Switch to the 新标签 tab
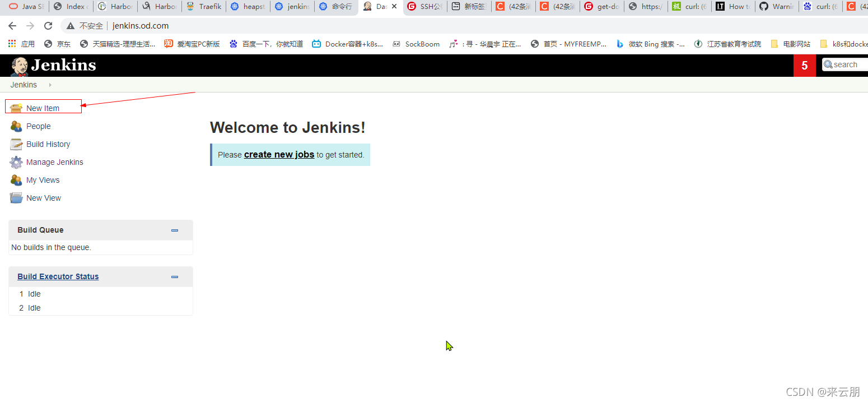This screenshot has width=868, height=402. click(469, 7)
